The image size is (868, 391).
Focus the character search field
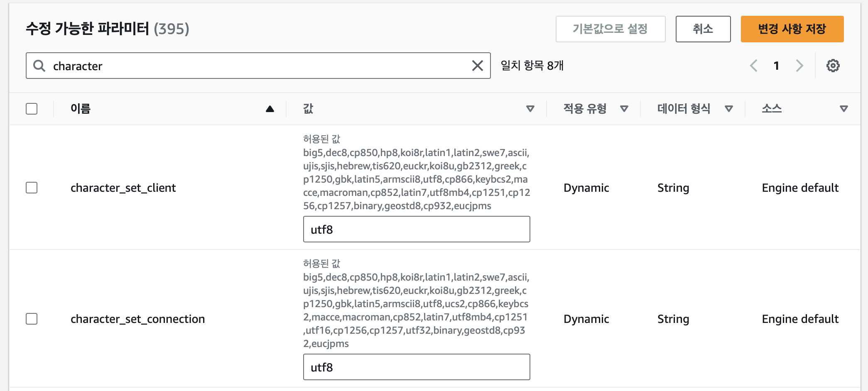pos(258,66)
